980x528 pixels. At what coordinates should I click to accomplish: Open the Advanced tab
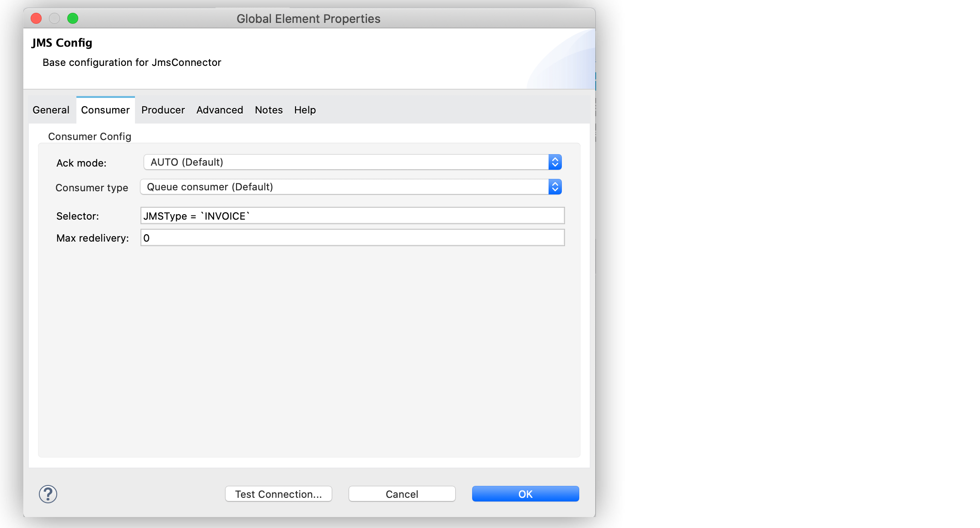(219, 109)
